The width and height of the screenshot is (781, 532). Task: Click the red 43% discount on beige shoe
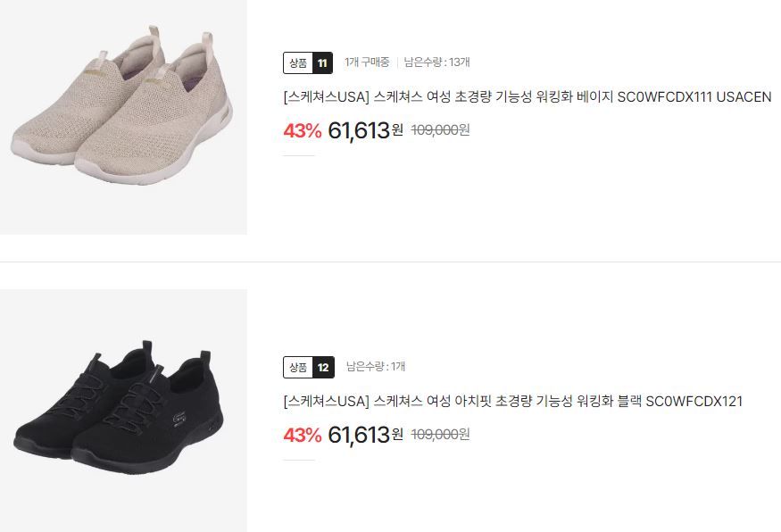click(x=303, y=131)
